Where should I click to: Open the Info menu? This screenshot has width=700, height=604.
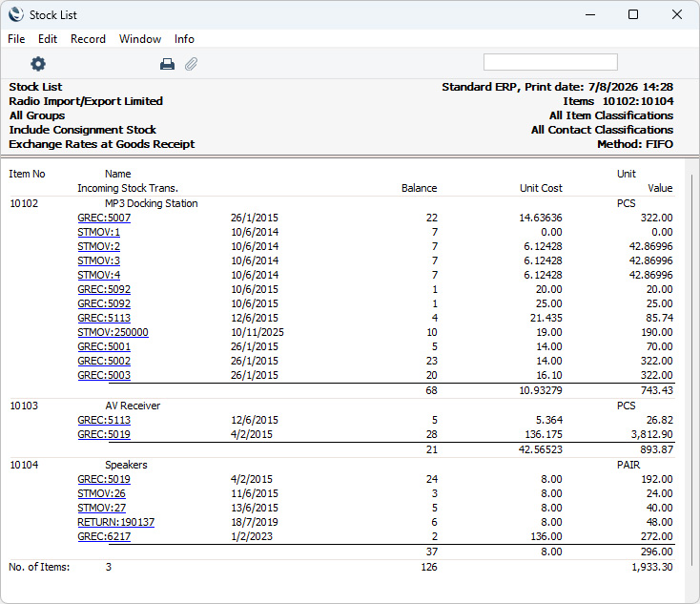[x=184, y=39]
